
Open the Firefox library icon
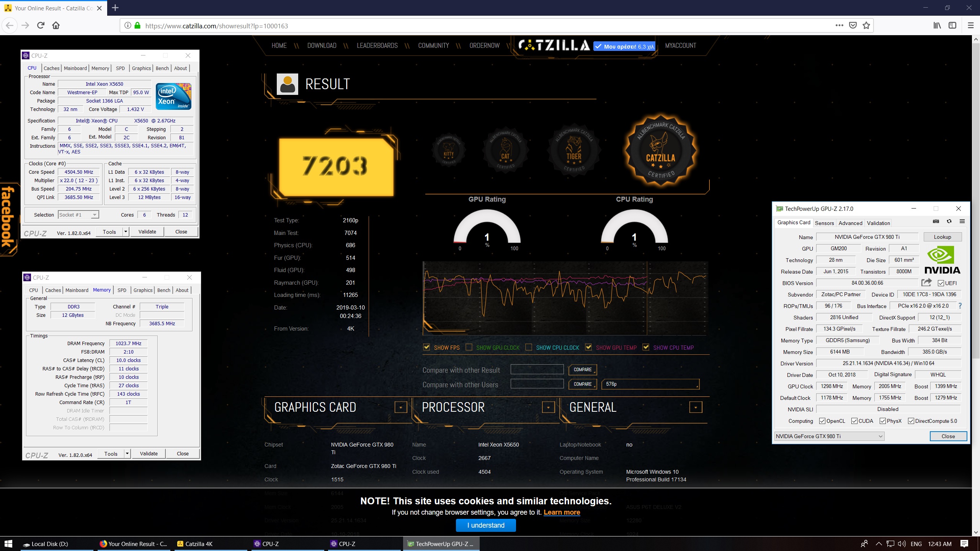coord(937,26)
